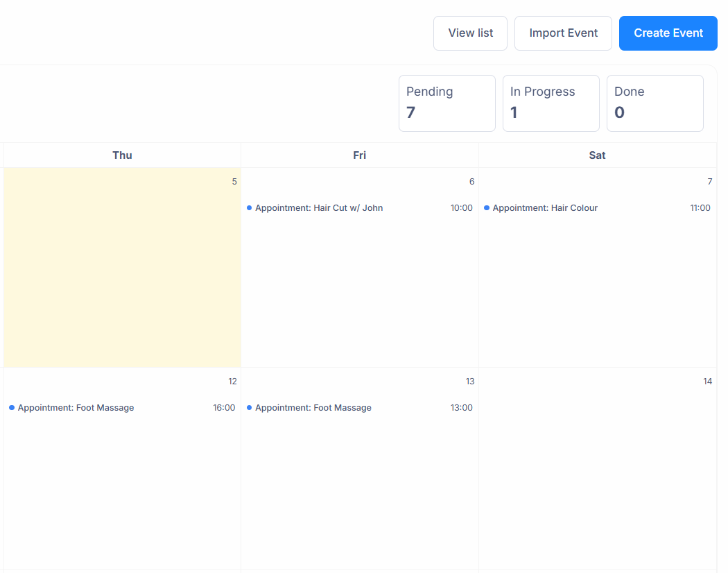Click day number 7 on Saturday

[709, 182]
